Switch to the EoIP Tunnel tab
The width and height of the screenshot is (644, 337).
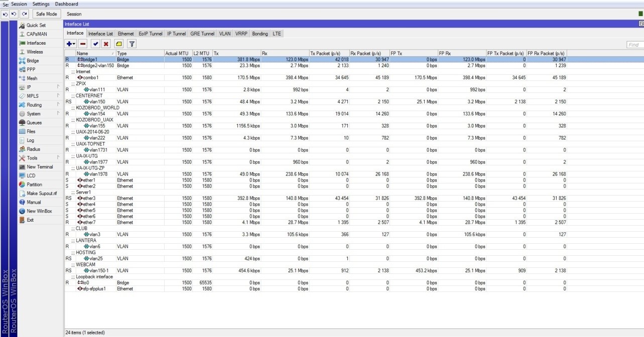coord(151,34)
